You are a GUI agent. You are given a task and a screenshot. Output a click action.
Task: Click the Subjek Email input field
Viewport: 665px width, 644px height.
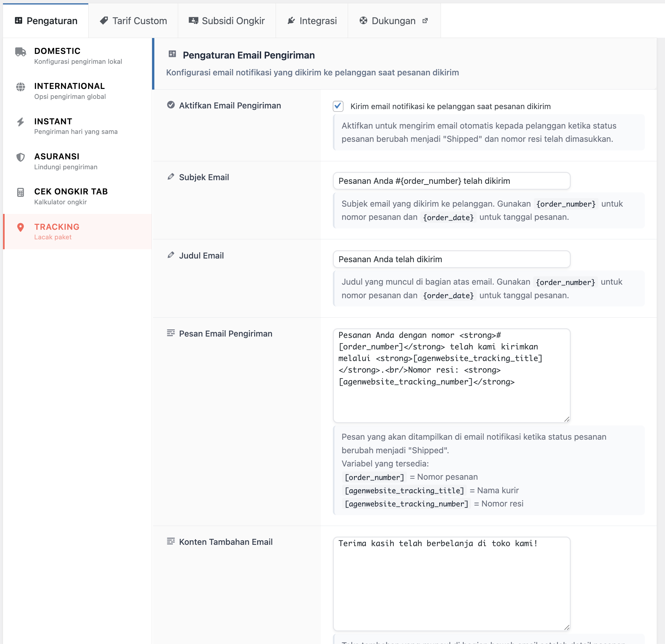click(x=451, y=181)
